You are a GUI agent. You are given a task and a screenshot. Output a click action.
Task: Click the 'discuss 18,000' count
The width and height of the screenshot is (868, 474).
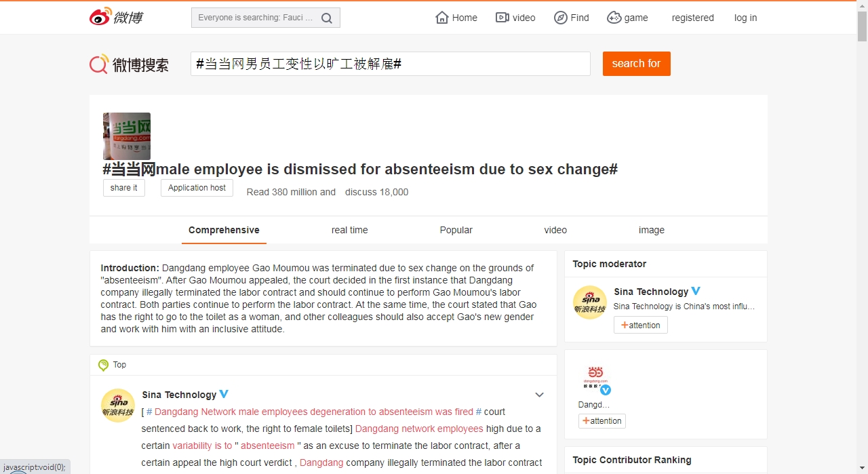377,192
